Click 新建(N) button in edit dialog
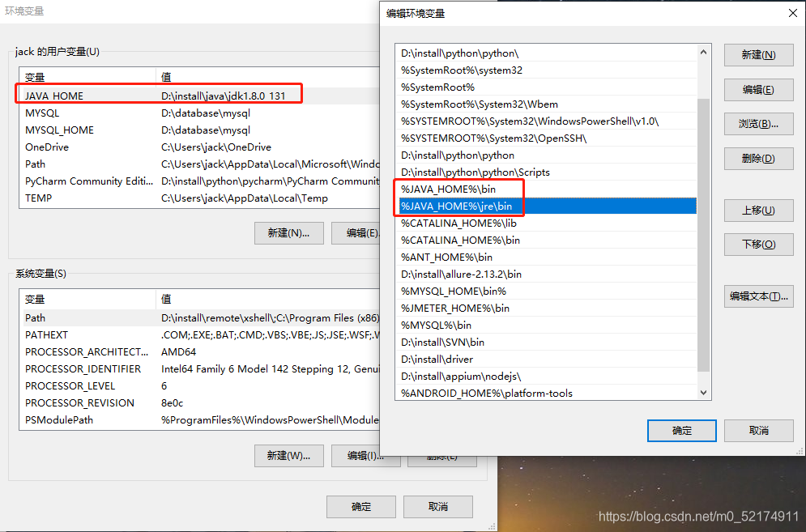The width and height of the screenshot is (806, 532). 759,55
